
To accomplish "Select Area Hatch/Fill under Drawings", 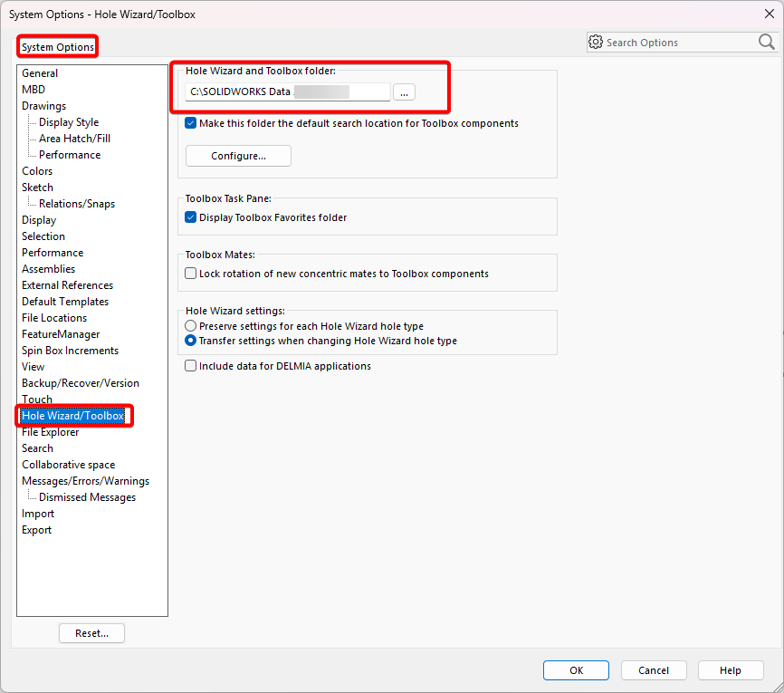I will 75,139.
